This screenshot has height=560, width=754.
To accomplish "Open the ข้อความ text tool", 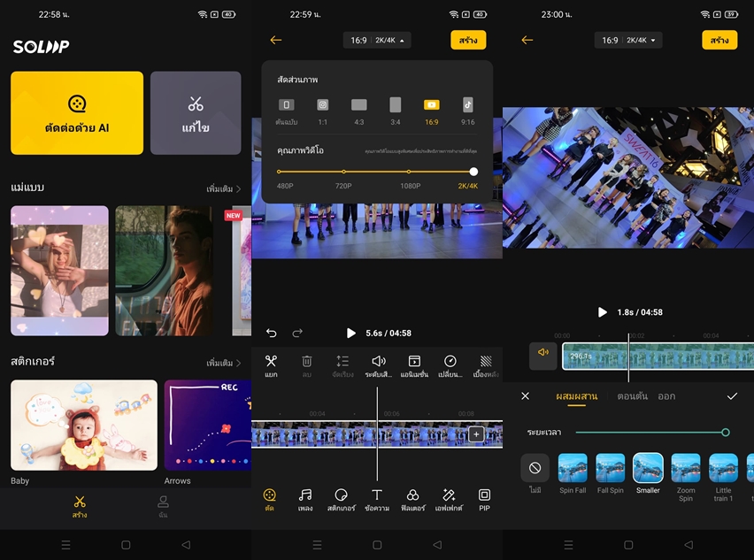I will click(x=377, y=499).
